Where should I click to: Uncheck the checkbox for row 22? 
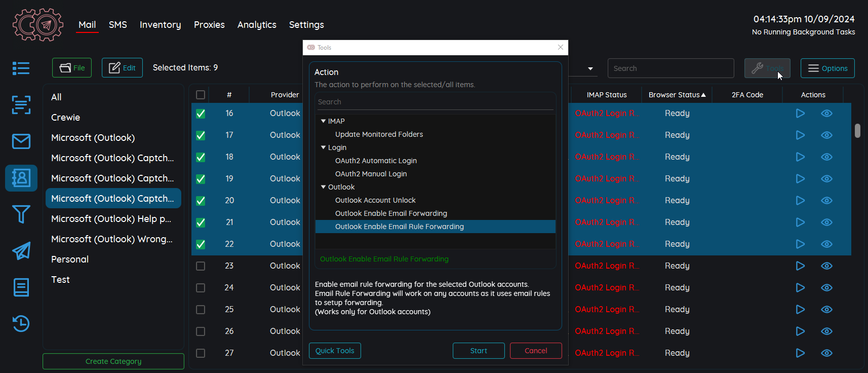click(x=201, y=244)
